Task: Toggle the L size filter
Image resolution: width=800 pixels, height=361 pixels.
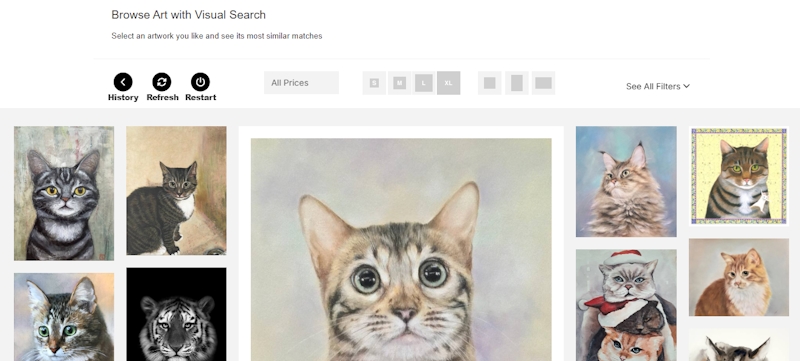Action: [x=424, y=83]
